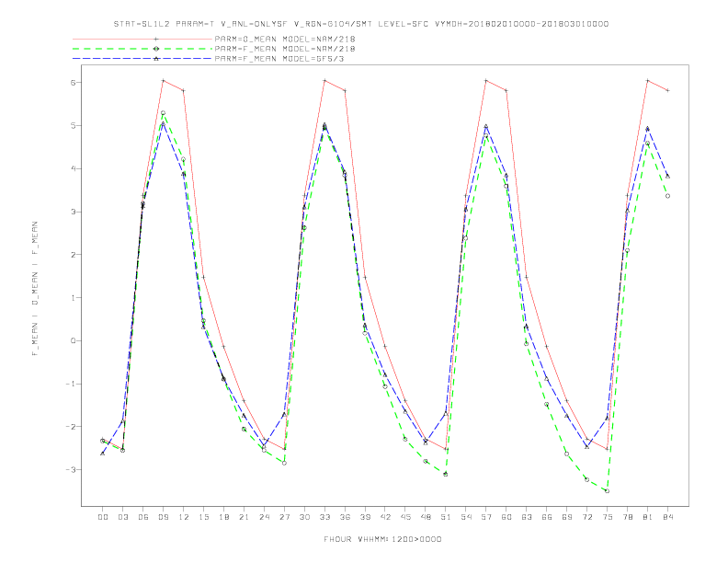Click x-axis tick label 36
Image resolution: width=728 pixels, height=563 pixels.
click(x=345, y=517)
